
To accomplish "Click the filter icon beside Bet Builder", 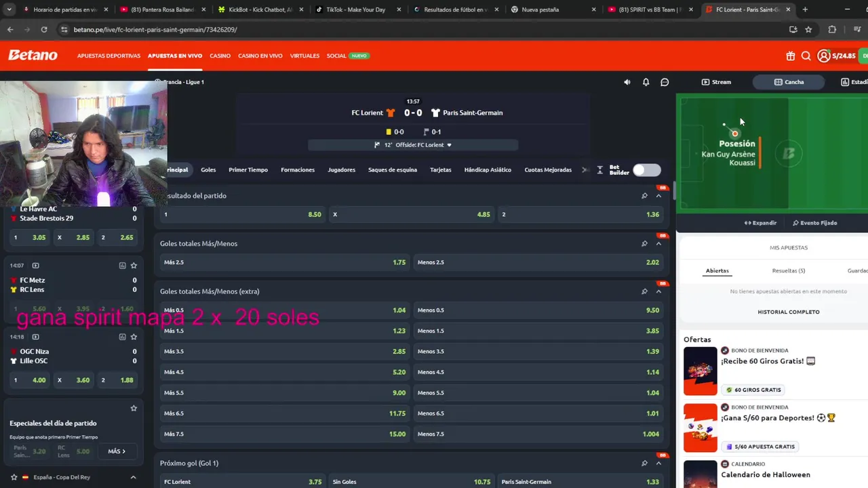I will 599,170.
